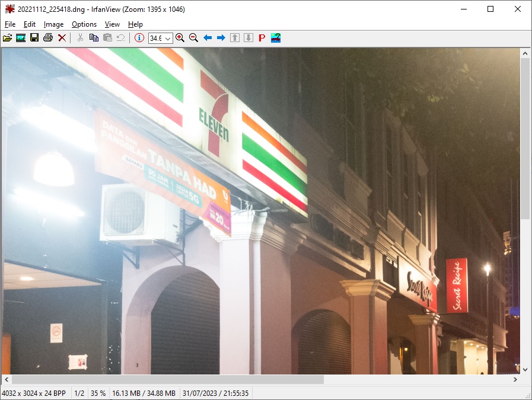Viewport: 532px width, 400px height.
Task: Go to next image with right blue arrow
Action: 221,37
